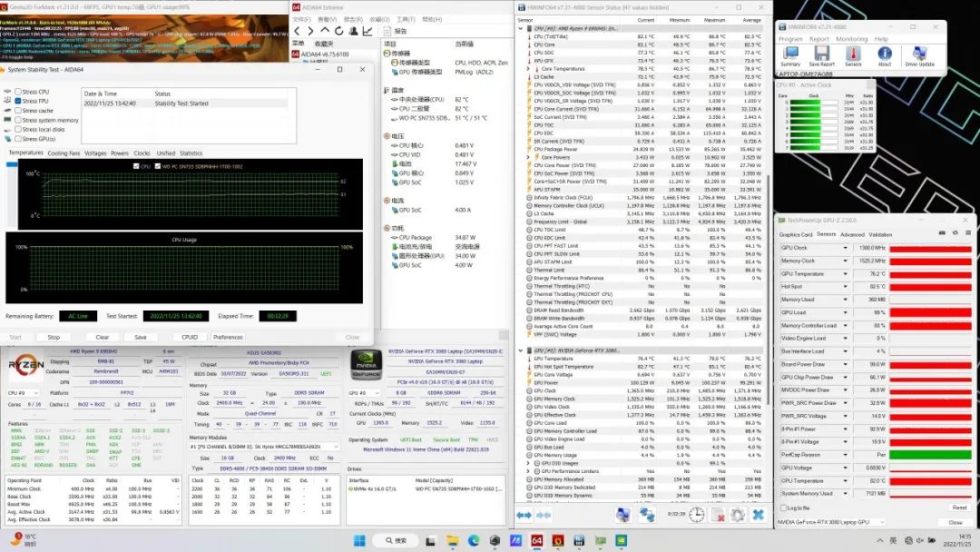Enable the Stress cache checkbox
The image size is (980, 552).
point(18,111)
